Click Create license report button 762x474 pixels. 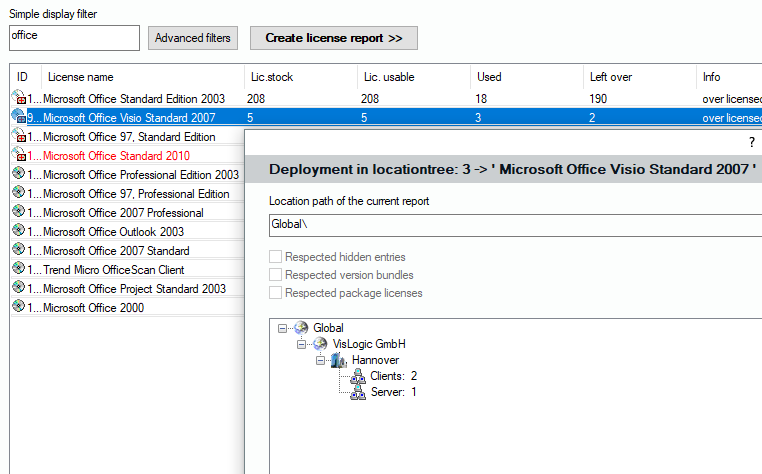coord(333,38)
